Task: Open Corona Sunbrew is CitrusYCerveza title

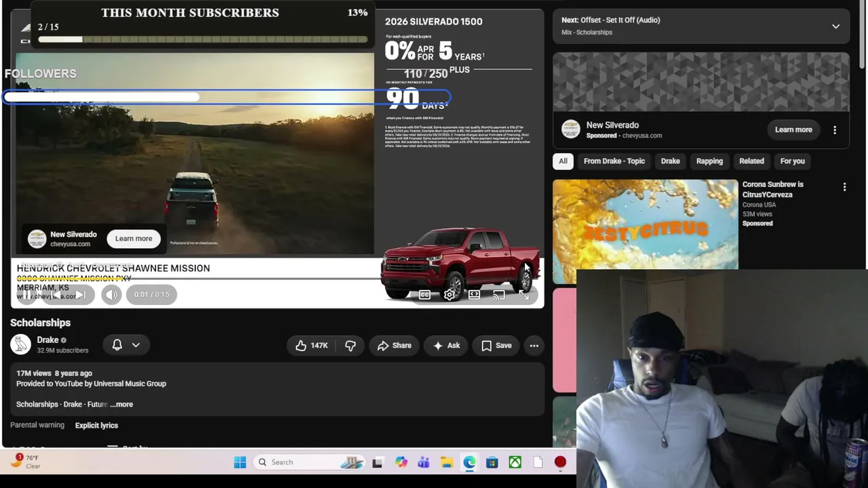Action: pos(772,189)
